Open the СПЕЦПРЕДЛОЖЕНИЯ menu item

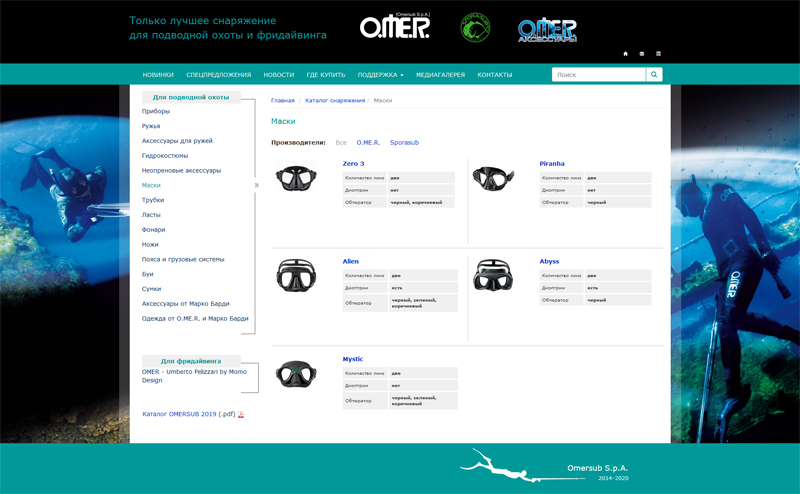click(218, 75)
